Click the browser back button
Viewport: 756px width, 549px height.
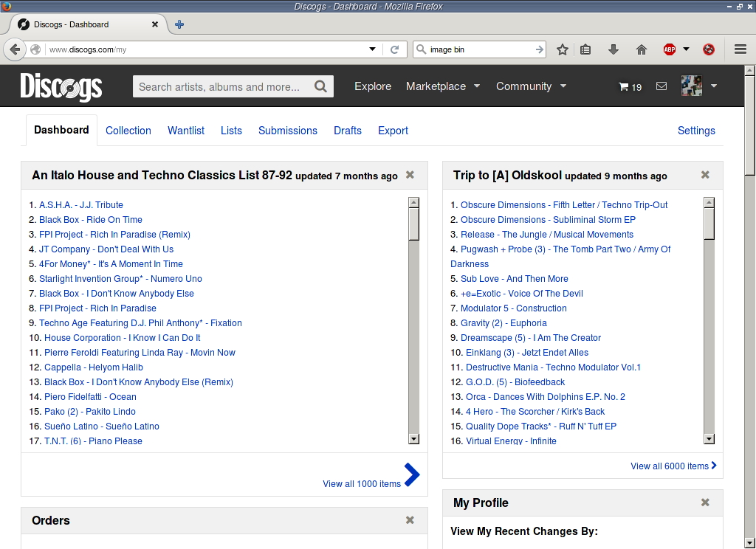(x=15, y=49)
